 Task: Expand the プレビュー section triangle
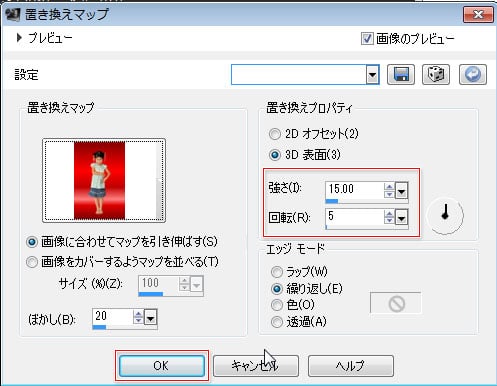point(19,38)
